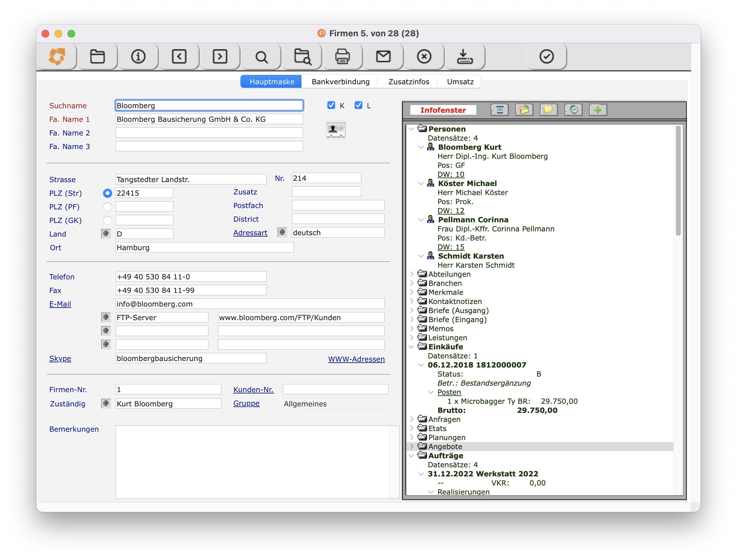Switch to the Bankverbindung tab
Screen dimensions: 737x560
point(340,82)
